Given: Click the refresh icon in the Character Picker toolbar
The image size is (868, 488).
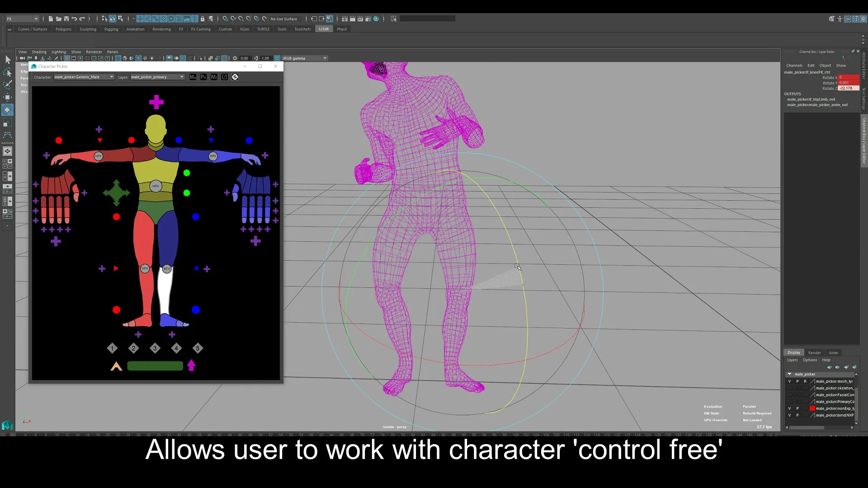Looking at the screenshot, I should (235, 77).
